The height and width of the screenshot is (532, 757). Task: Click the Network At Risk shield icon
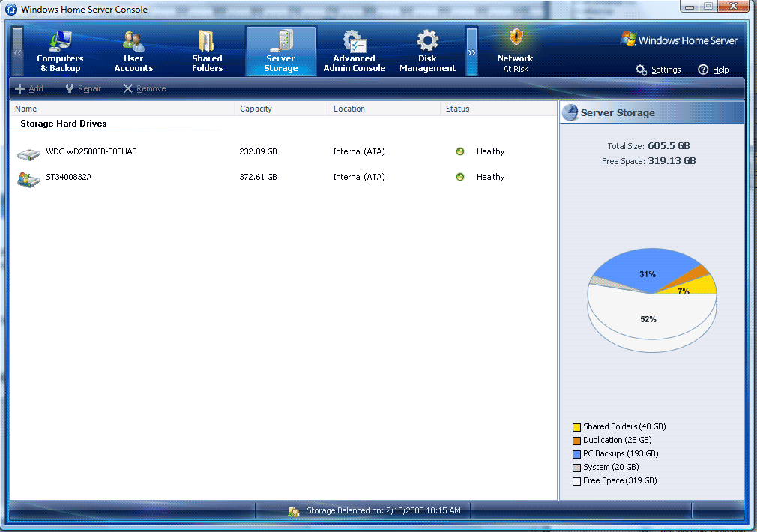(516, 37)
